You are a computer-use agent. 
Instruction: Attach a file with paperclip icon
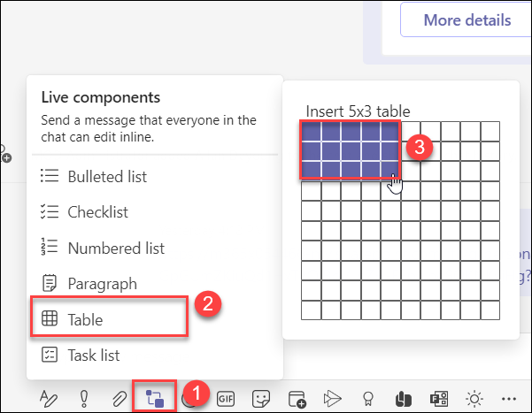(120, 398)
